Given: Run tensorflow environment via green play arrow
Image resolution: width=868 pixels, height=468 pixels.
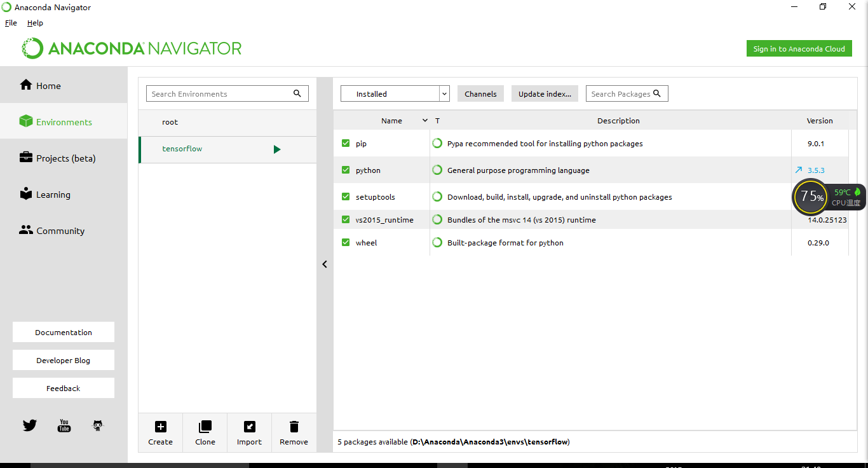Looking at the screenshot, I should pyautogui.click(x=277, y=149).
